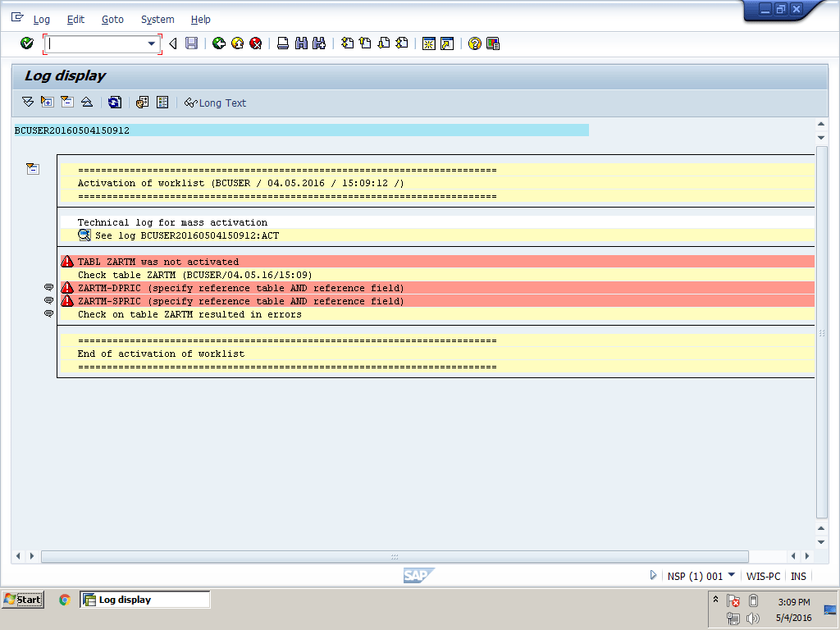This screenshot has width=840, height=630.
Task: Click the green Enter checkmark icon
Action: point(27,43)
